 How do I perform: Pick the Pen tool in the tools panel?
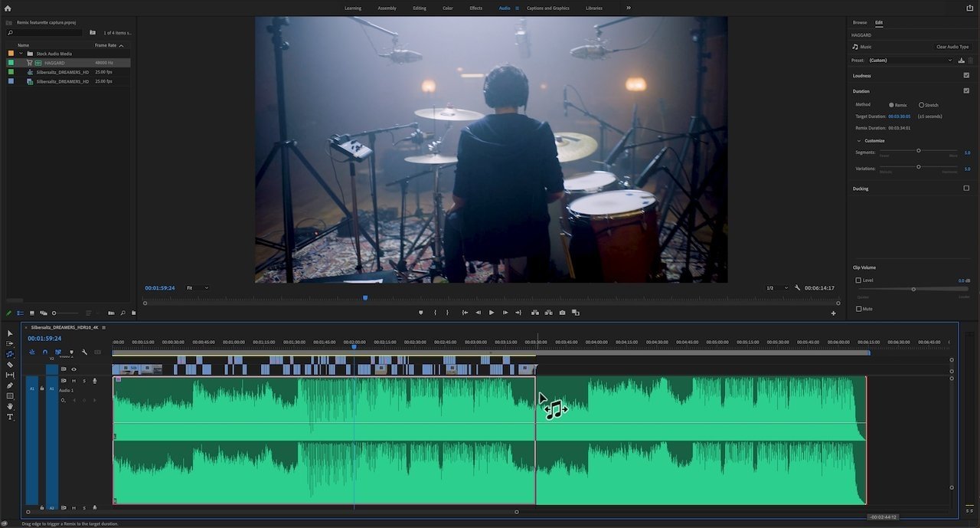10,385
